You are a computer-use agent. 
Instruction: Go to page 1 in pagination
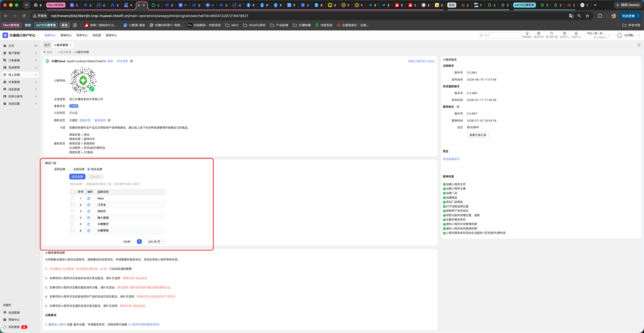tap(139, 242)
